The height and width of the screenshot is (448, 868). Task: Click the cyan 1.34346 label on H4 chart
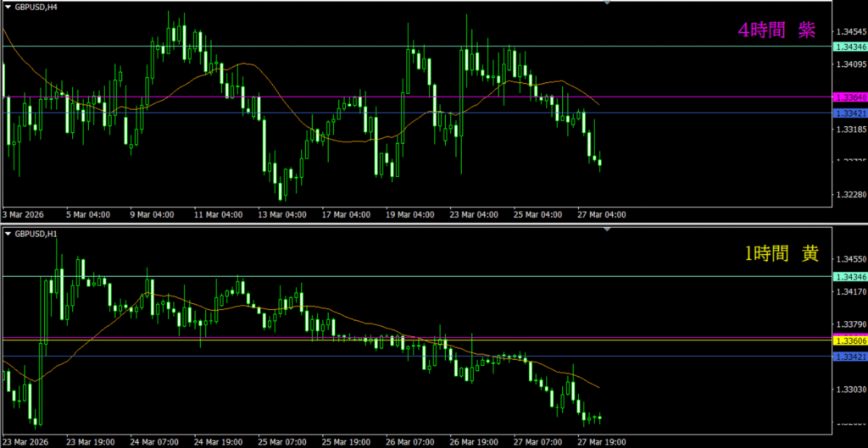(x=849, y=46)
